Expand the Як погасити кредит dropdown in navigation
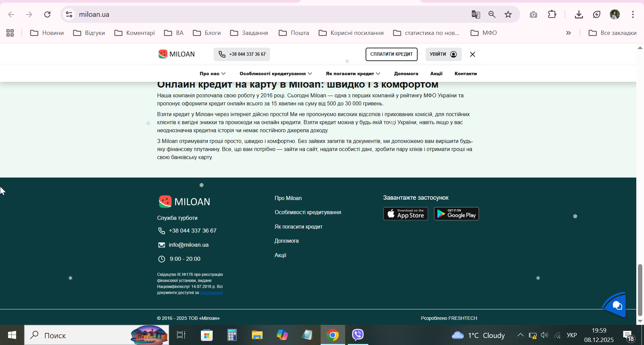The width and height of the screenshot is (644, 345). 353,73
